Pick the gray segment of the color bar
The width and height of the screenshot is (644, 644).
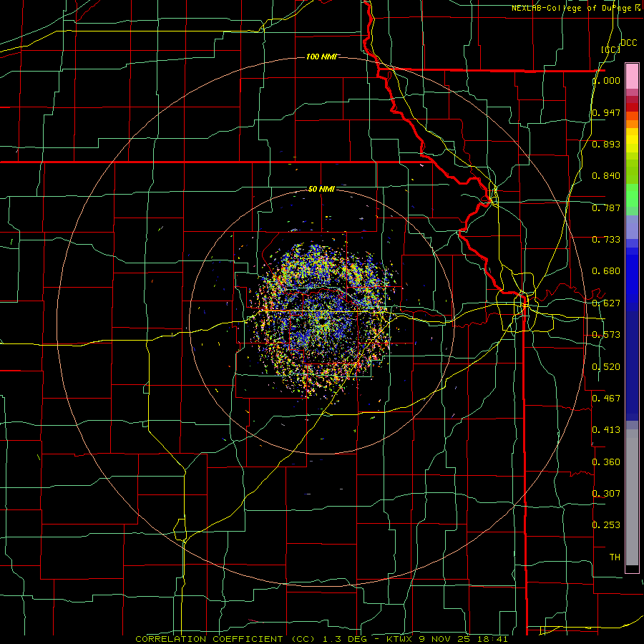[x=632, y=497]
